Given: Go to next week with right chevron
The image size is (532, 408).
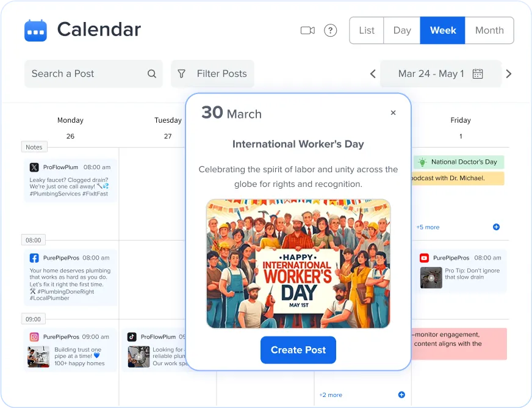Looking at the screenshot, I should point(509,73).
